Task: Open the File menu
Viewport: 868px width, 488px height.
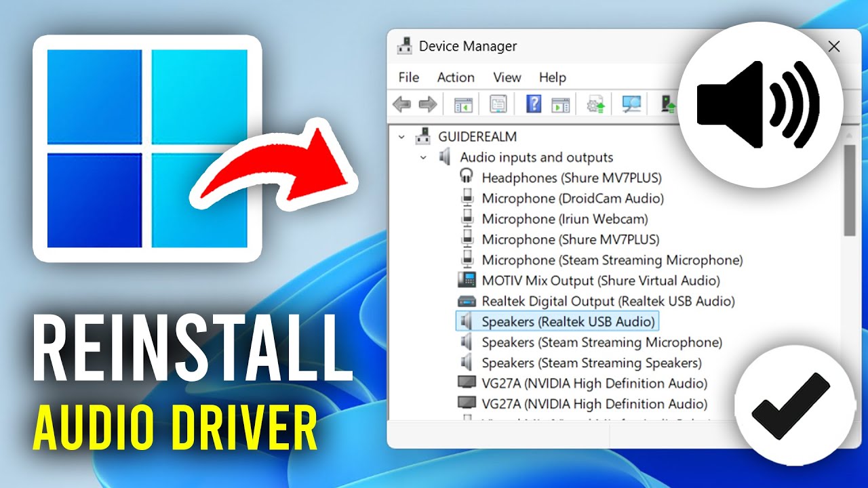Action: click(409, 77)
